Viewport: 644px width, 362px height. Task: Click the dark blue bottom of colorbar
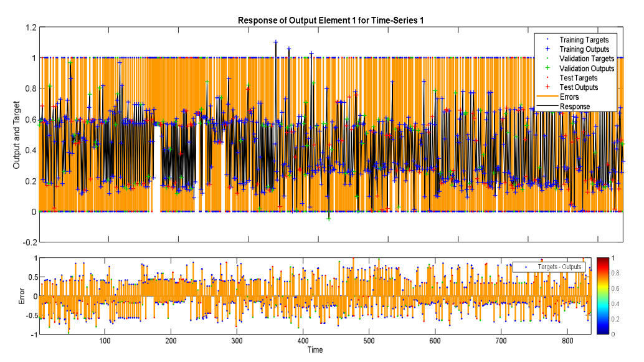pyautogui.click(x=604, y=330)
